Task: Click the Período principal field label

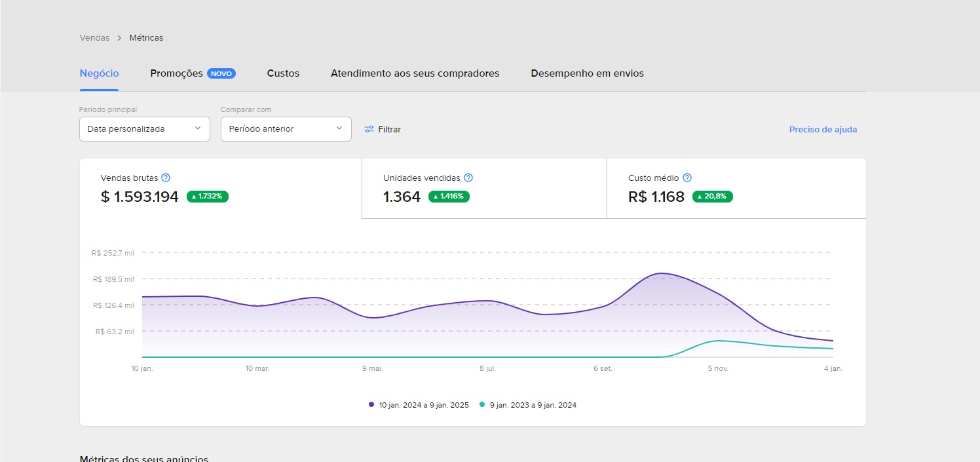Action: 108,109
